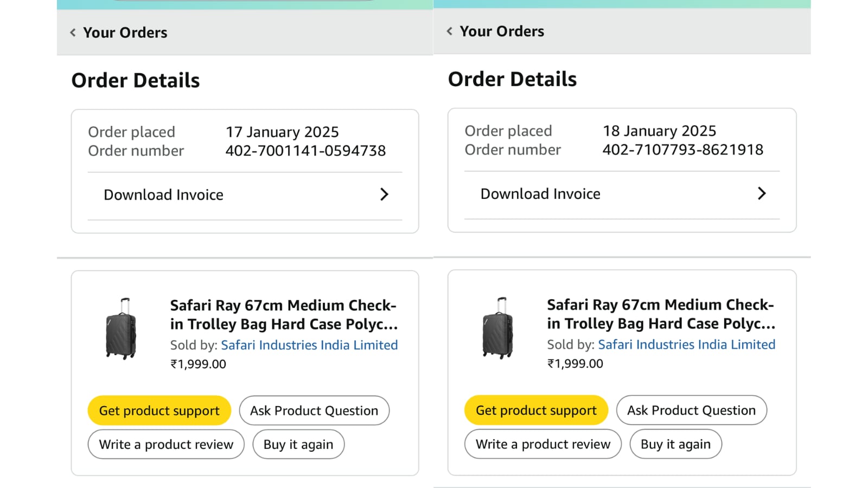
Task: Ask Product Question in 18 January order
Action: (692, 410)
